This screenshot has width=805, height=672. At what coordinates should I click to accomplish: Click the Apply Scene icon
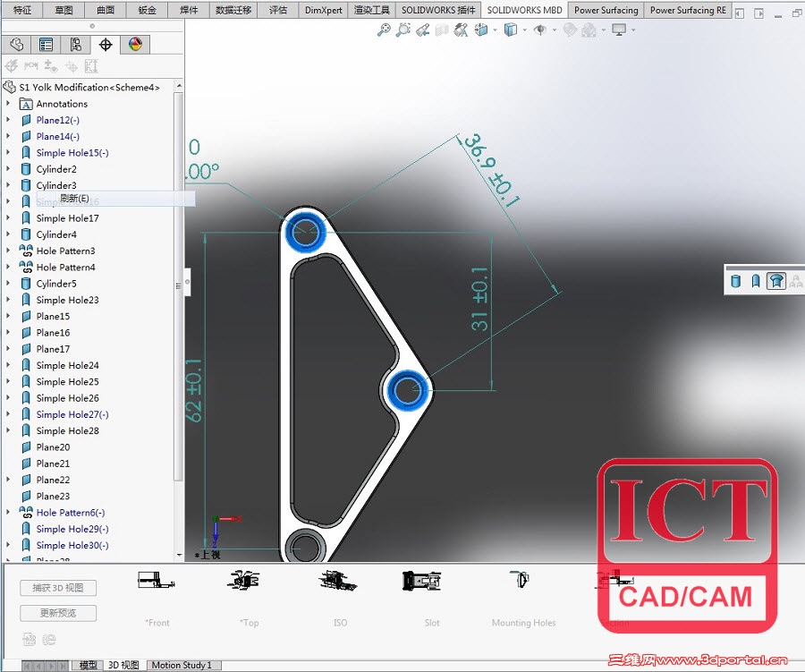[589, 30]
